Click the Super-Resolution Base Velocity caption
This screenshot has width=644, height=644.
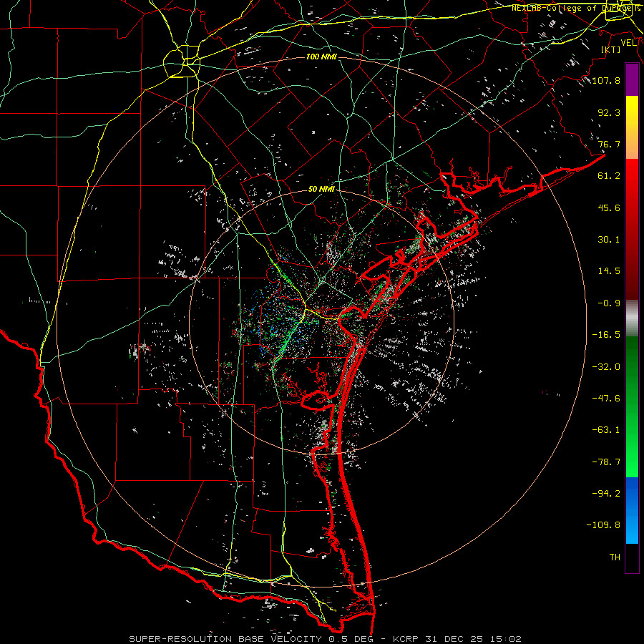click(326, 639)
